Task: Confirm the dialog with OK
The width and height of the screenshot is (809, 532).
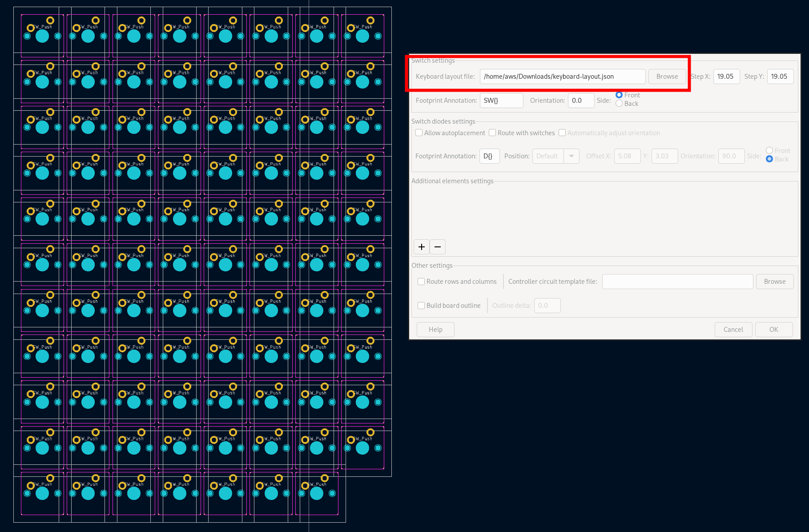Action: (774, 330)
